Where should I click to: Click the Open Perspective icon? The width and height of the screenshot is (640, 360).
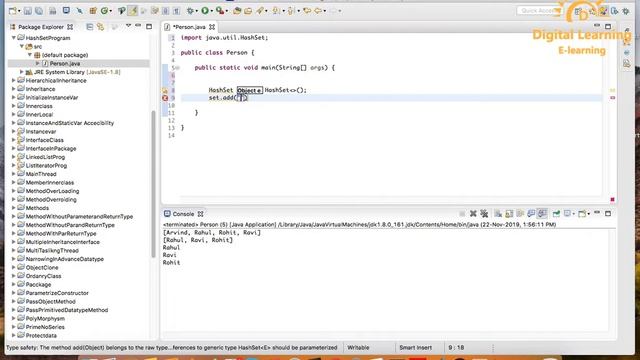[x=578, y=11]
